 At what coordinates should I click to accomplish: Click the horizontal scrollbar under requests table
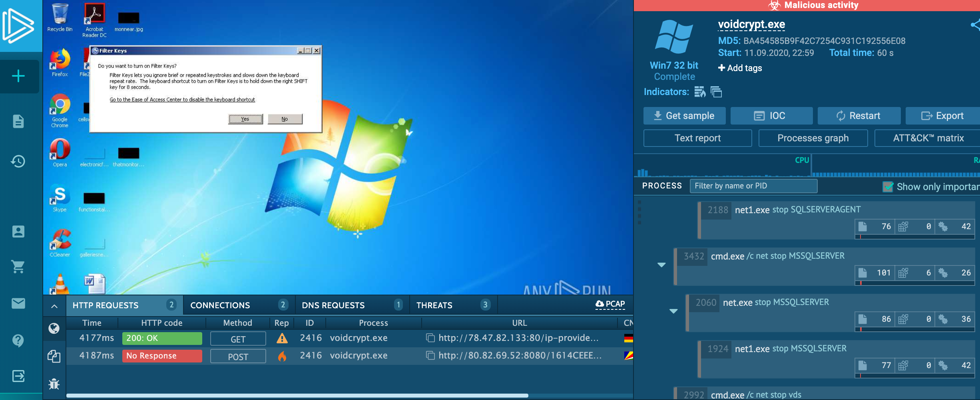297,396
